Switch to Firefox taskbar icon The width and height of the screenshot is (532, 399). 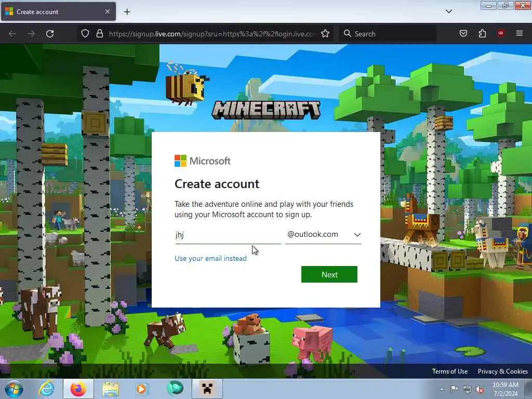point(78,389)
